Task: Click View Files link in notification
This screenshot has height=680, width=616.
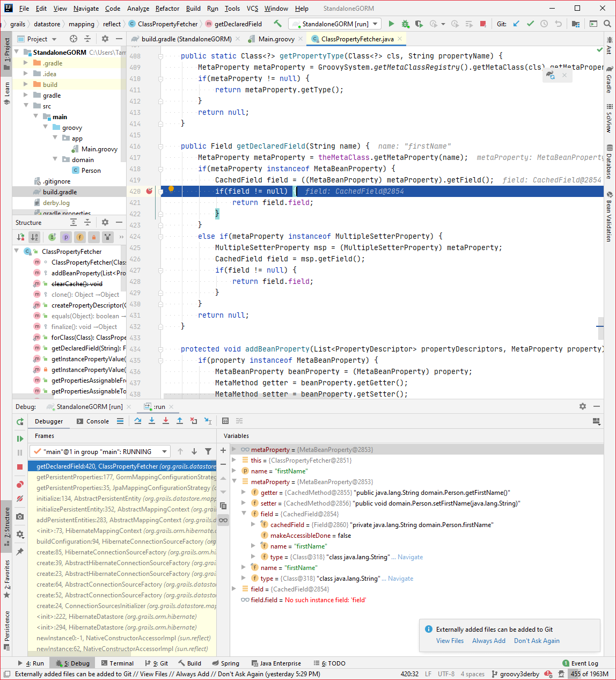Action: pyautogui.click(x=450, y=641)
